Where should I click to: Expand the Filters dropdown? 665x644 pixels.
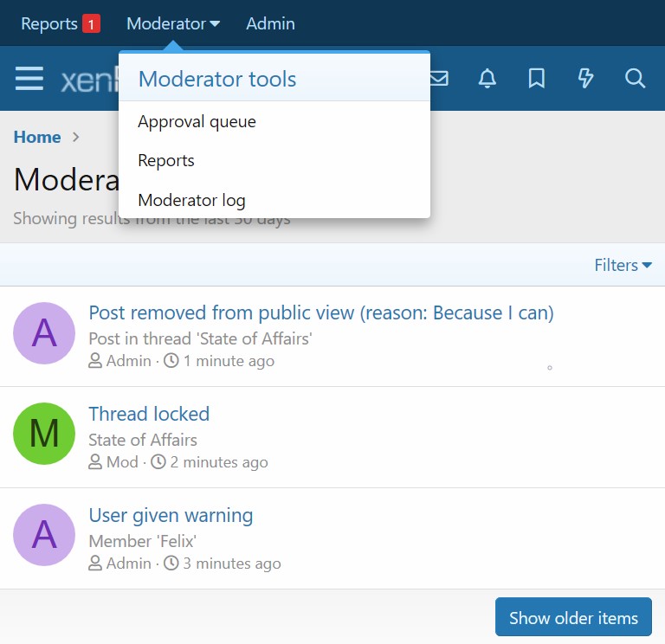(x=623, y=265)
